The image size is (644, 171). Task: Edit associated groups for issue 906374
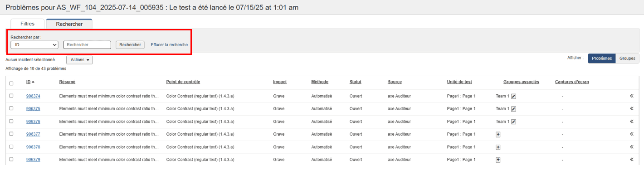514,96
